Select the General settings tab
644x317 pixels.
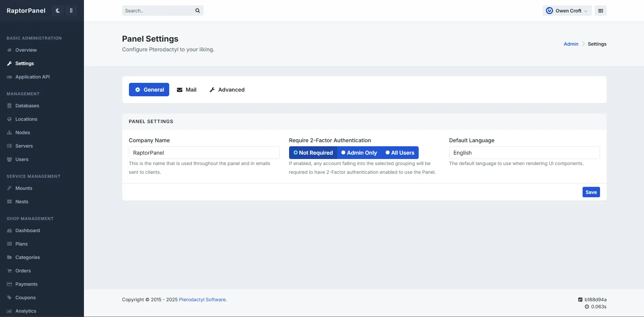point(149,90)
